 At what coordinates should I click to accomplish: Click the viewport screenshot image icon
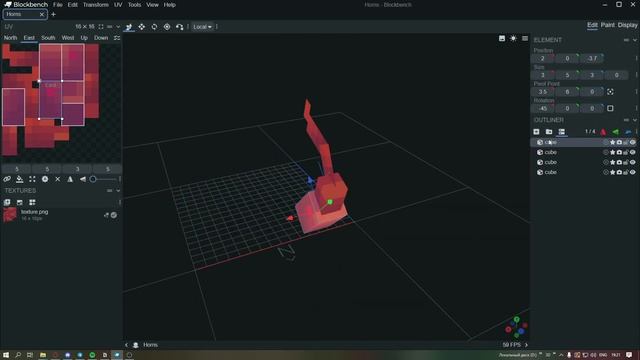coord(502,38)
